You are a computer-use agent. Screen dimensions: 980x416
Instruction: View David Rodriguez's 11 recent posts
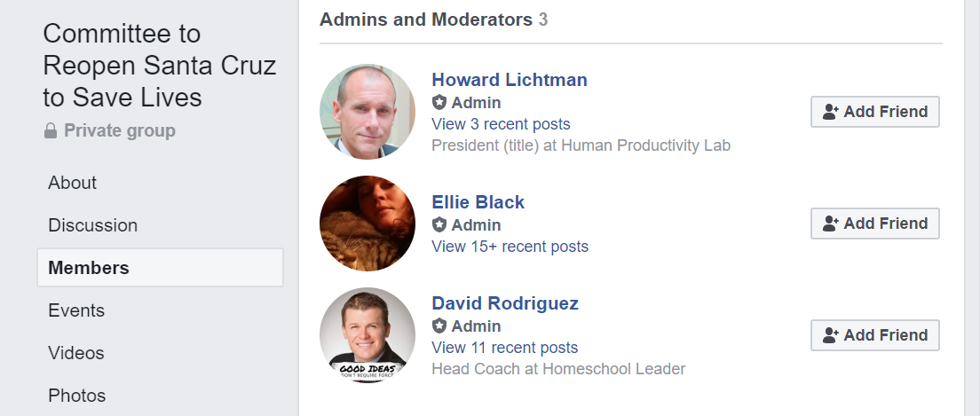tap(504, 348)
